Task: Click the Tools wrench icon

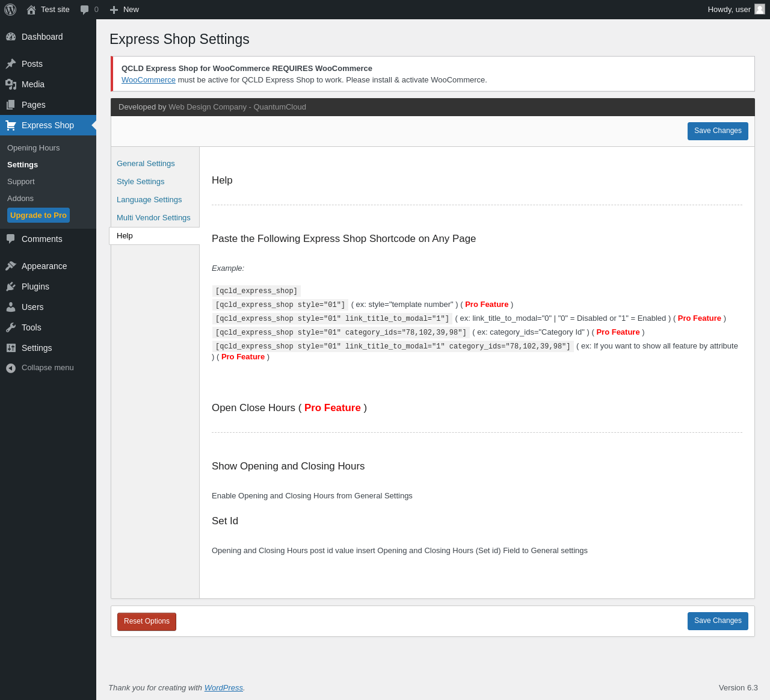Action: [11, 327]
